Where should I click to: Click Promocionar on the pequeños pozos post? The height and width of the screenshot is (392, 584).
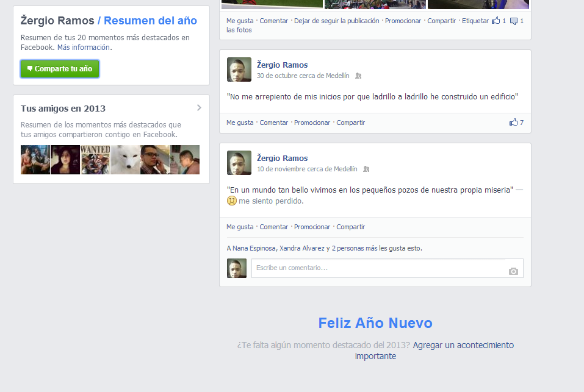[x=312, y=227]
